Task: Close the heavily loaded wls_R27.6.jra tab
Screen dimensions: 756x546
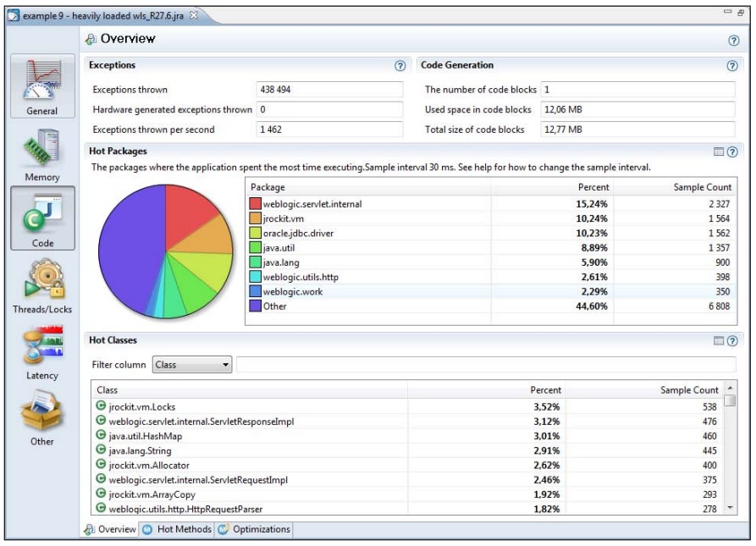Action: coord(194,16)
